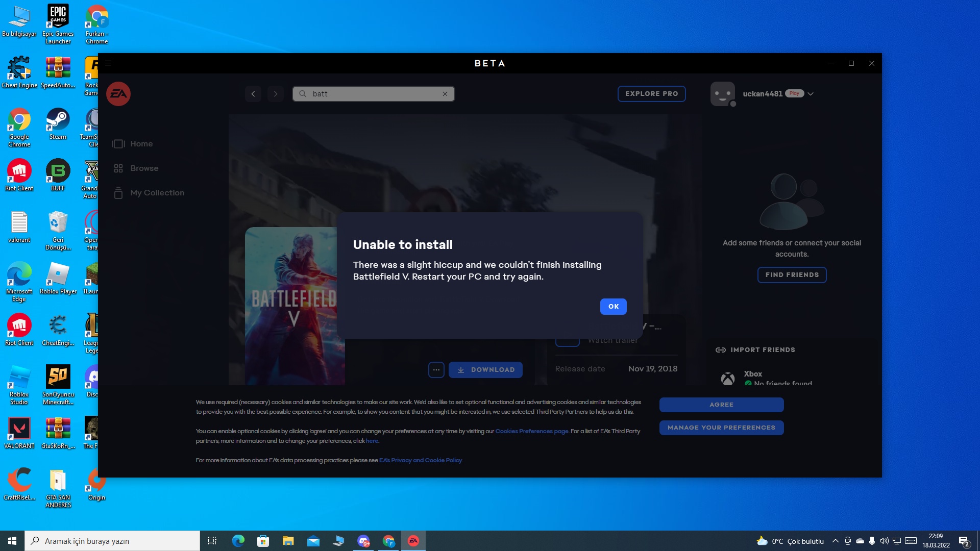Open the EA app hamburger menu
The height and width of the screenshot is (551, 980).
point(108,63)
